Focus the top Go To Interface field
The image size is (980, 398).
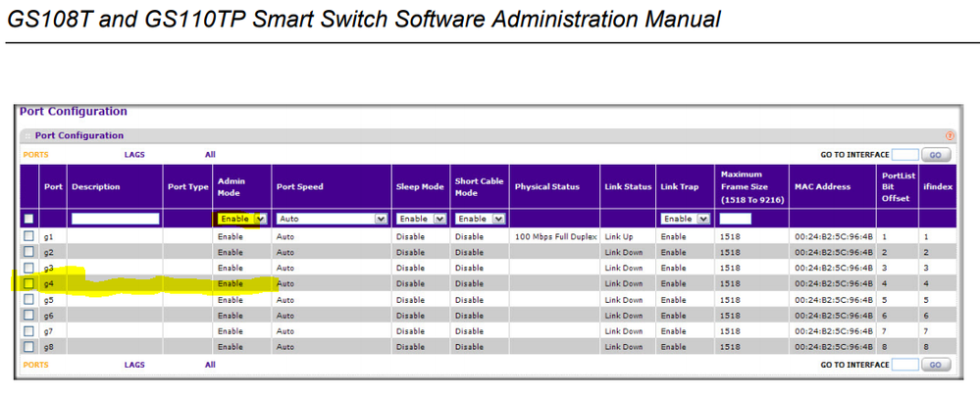click(x=905, y=155)
